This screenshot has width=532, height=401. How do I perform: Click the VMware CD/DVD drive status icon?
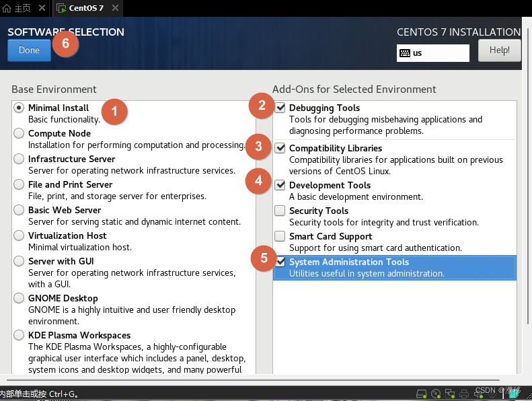tap(436, 394)
